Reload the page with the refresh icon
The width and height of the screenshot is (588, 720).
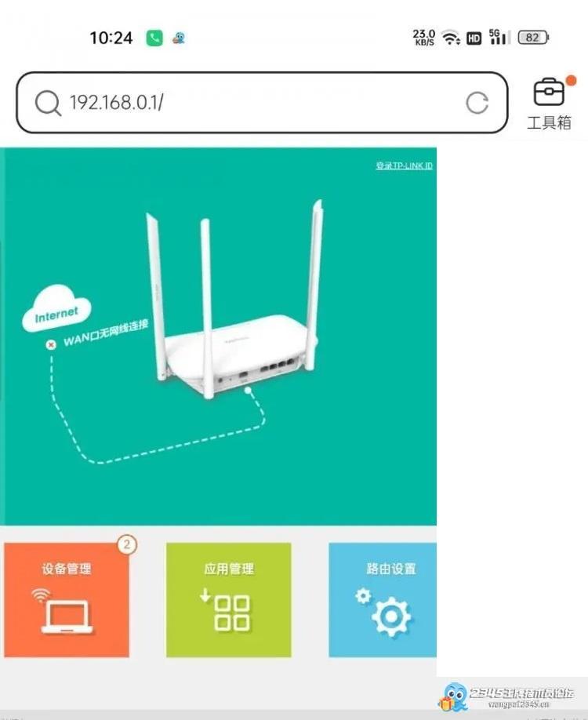pyautogui.click(x=477, y=103)
